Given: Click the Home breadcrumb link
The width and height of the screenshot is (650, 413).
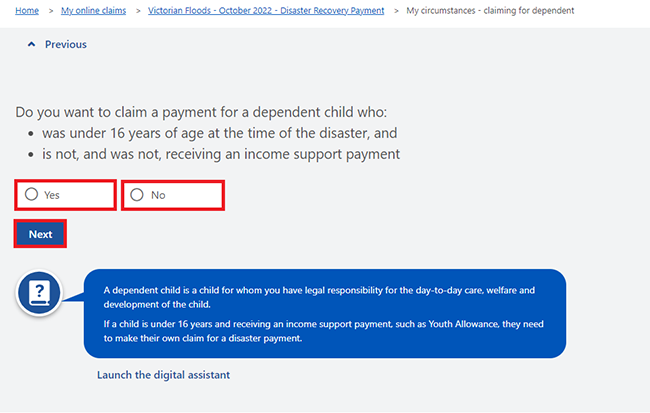Looking at the screenshot, I should pyautogui.click(x=27, y=10).
